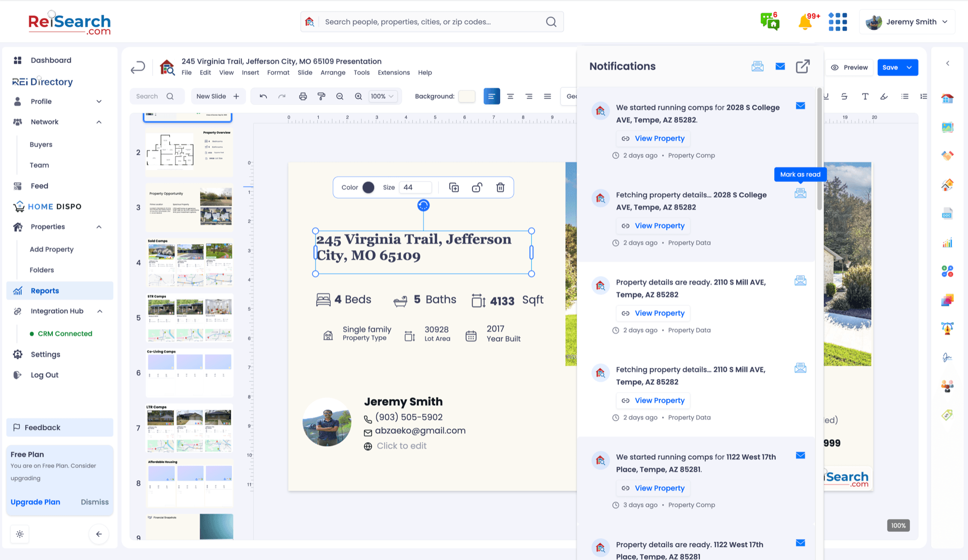Click the undo arrow in the toolbar
Image resolution: width=968 pixels, height=560 pixels.
[x=263, y=96]
